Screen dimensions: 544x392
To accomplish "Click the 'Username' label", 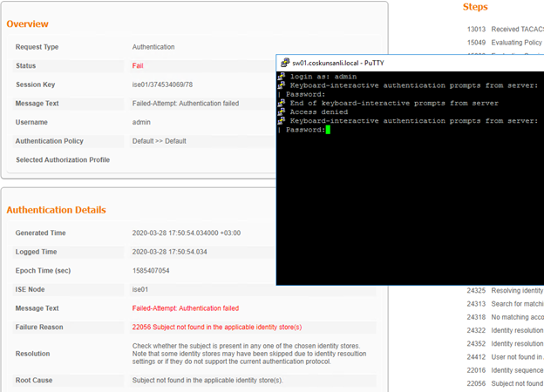I will pos(31,122).
